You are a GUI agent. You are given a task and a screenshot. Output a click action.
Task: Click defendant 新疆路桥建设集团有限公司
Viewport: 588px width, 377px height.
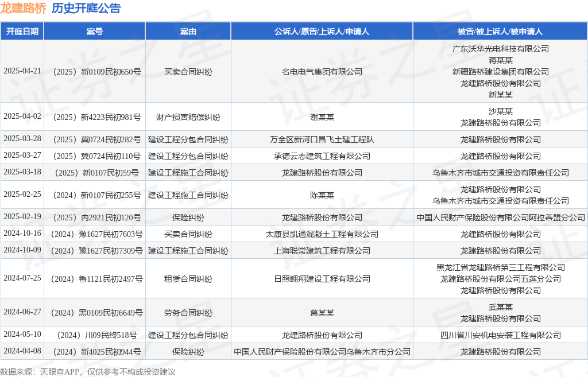500,72
